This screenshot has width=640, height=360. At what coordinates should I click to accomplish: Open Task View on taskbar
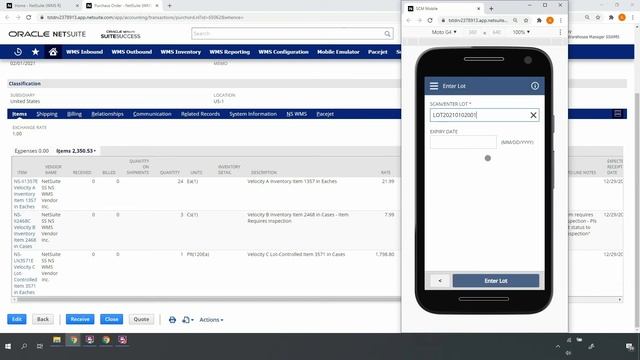[x=40, y=347]
